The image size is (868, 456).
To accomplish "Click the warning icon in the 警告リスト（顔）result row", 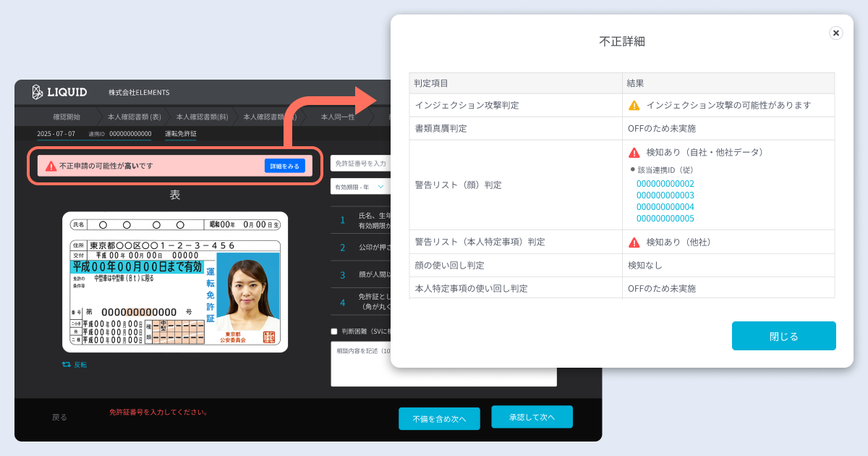I will [633, 152].
